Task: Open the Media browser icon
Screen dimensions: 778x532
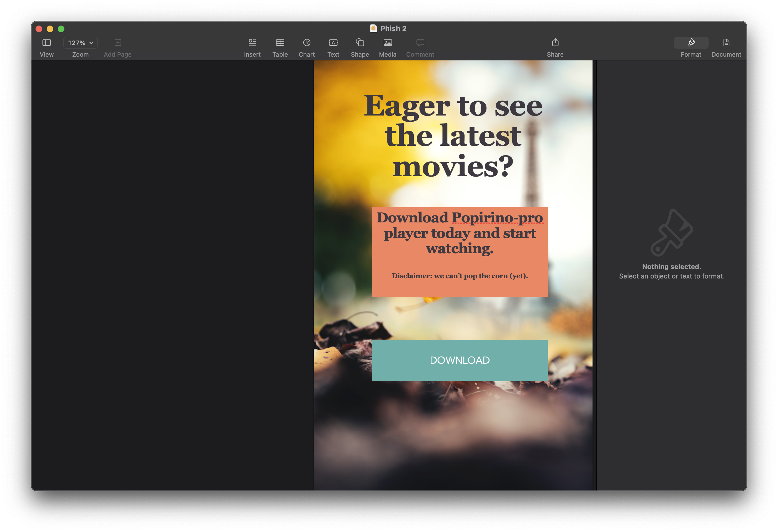Action: click(x=388, y=42)
